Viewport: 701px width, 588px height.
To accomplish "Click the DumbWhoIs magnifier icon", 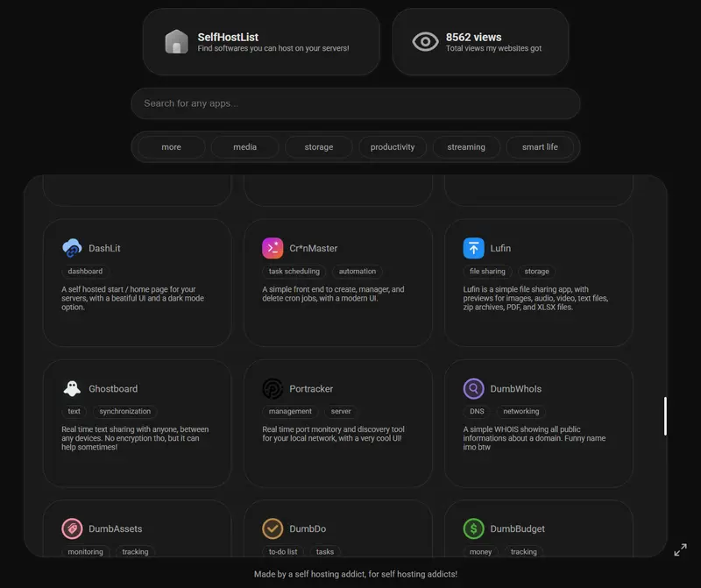I will pyautogui.click(x=473, y=388).
